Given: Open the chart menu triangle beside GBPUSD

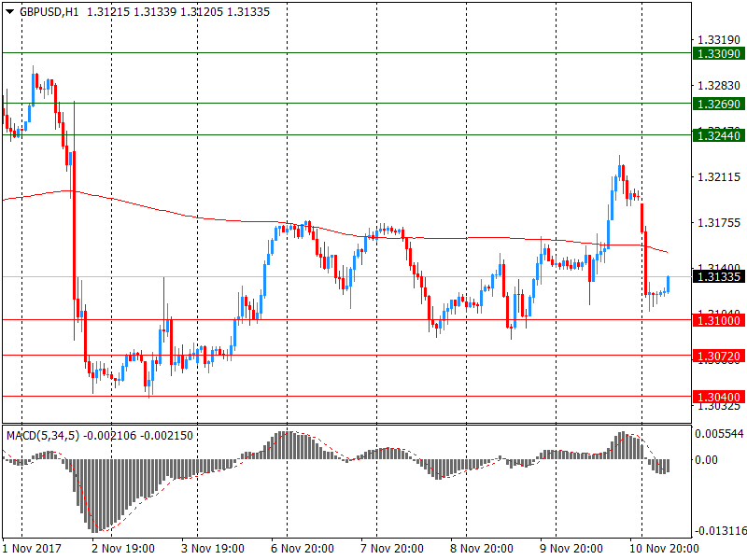Looking at the screenshot, I should pyautogui.click(x=9, y=12).
